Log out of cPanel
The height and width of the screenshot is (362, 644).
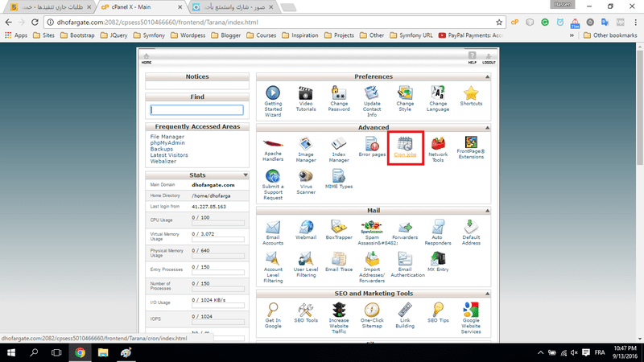point(489,58)
